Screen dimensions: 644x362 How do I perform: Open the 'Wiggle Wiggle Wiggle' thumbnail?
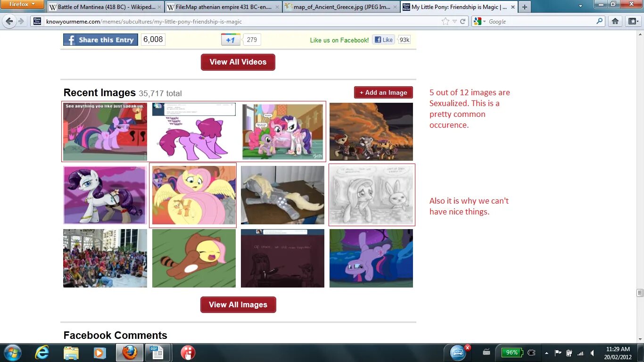194,132
